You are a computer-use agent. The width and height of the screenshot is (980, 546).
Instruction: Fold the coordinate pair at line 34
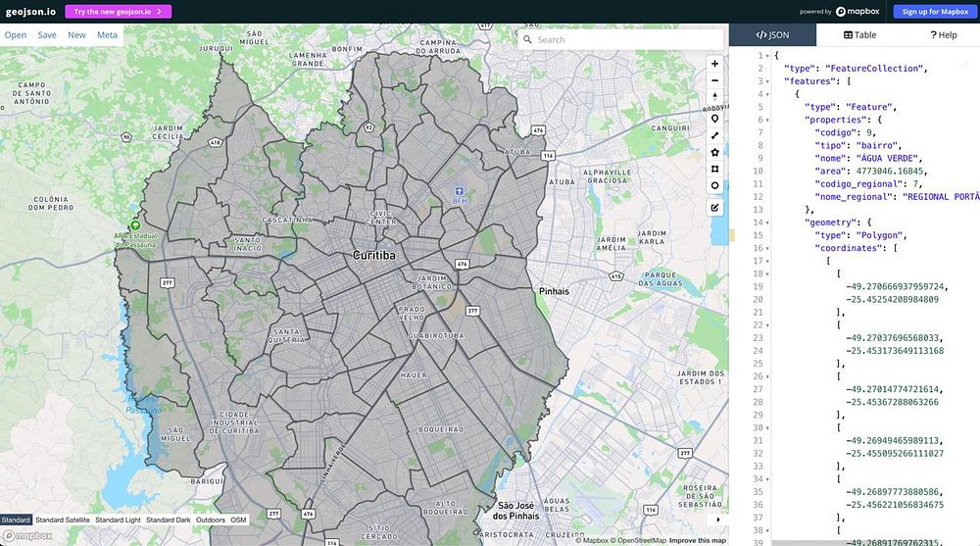pos(767,479)
